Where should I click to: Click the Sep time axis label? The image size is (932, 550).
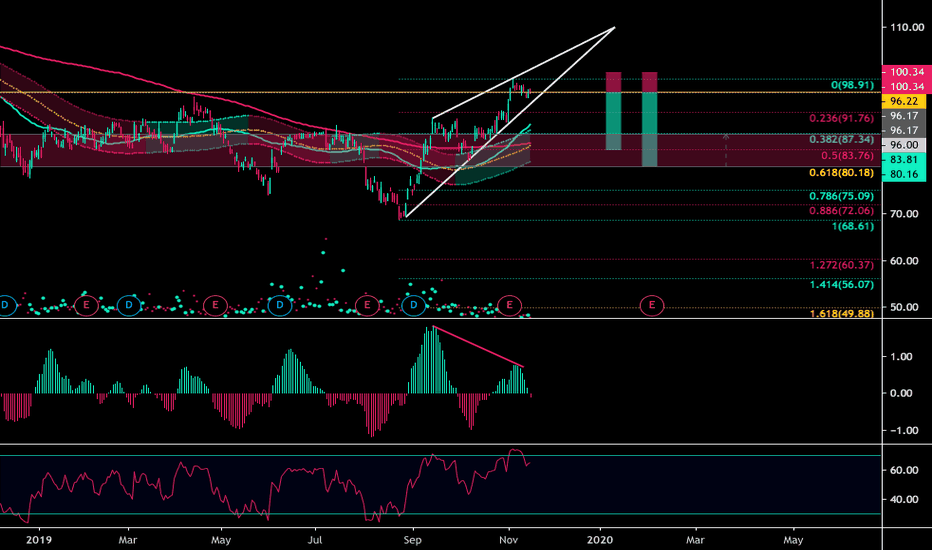coord(412,540)
